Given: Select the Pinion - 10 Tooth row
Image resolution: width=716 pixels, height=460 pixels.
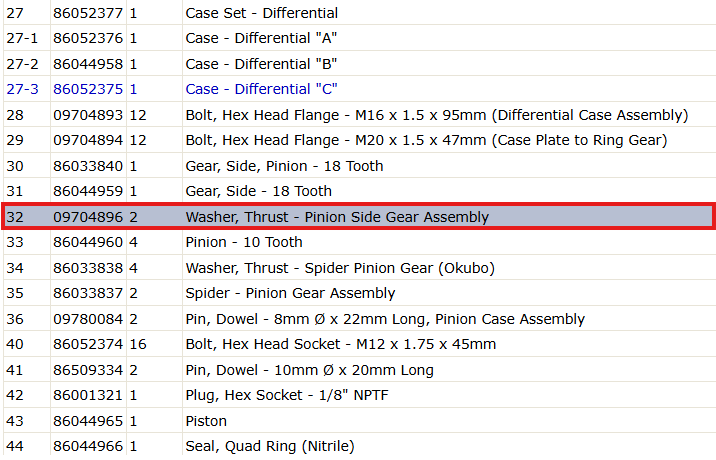Looking at the screenshot, I should (x=360, y=242).
